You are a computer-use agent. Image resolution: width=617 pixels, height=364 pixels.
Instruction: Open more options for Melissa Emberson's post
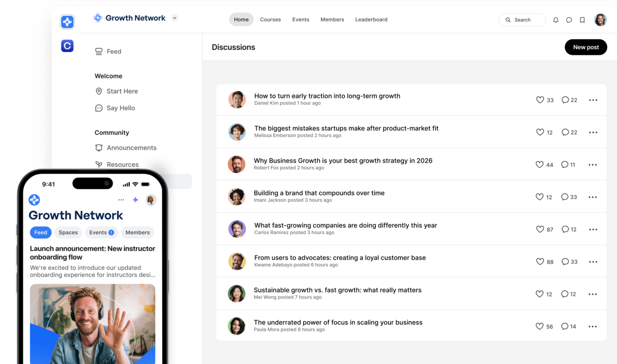tap(593, 132)
